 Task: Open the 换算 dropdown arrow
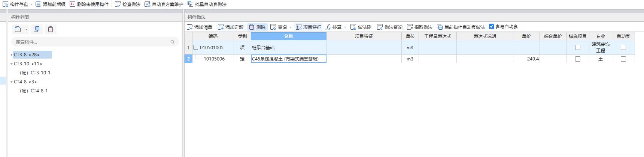pos(345,27)
